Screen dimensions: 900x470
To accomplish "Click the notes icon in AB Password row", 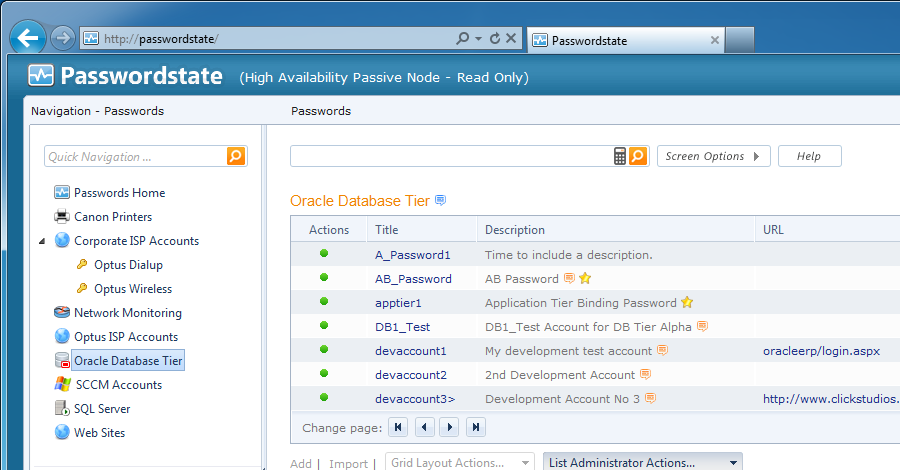I will (x=569, y=278).
